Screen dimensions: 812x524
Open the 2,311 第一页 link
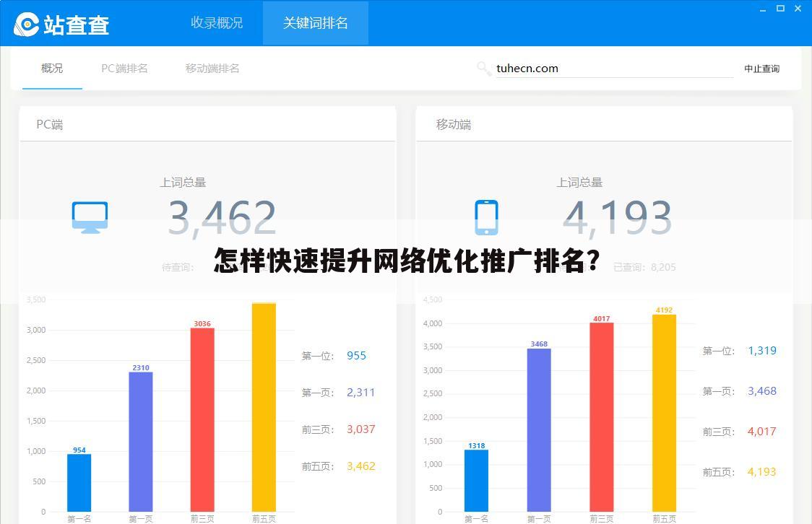pyautogui.click(x=361, y=392)
